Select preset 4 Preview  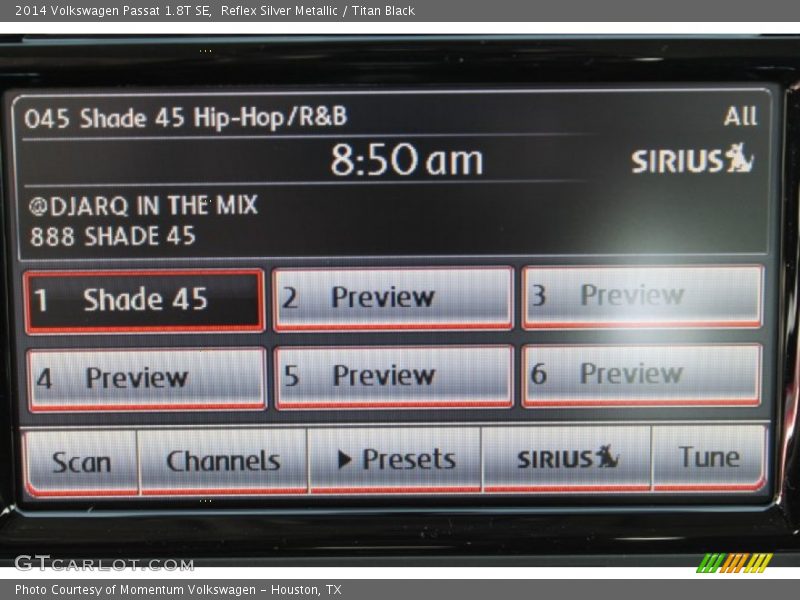(x=147, y=379)
